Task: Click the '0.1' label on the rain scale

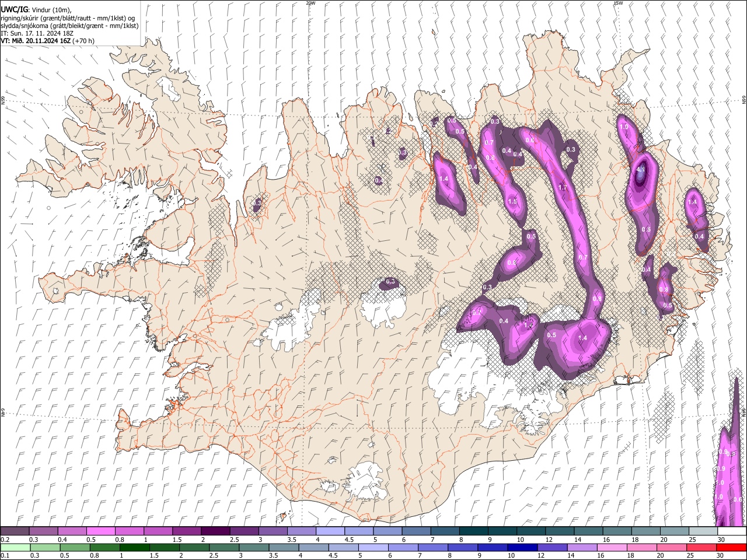Action: coord(5,555)
